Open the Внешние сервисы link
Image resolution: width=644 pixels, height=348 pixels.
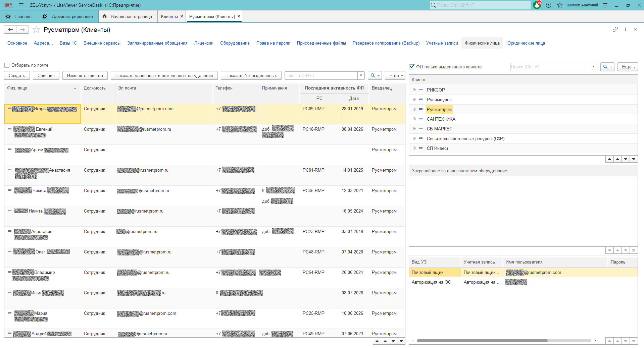pyautogui.click(x=102, y=43)
